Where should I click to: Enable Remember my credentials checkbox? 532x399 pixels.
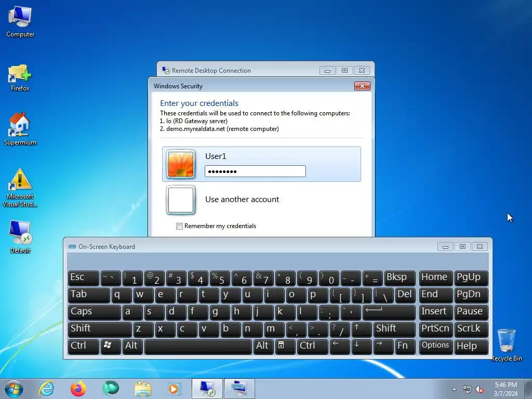(x=179, y=227)
